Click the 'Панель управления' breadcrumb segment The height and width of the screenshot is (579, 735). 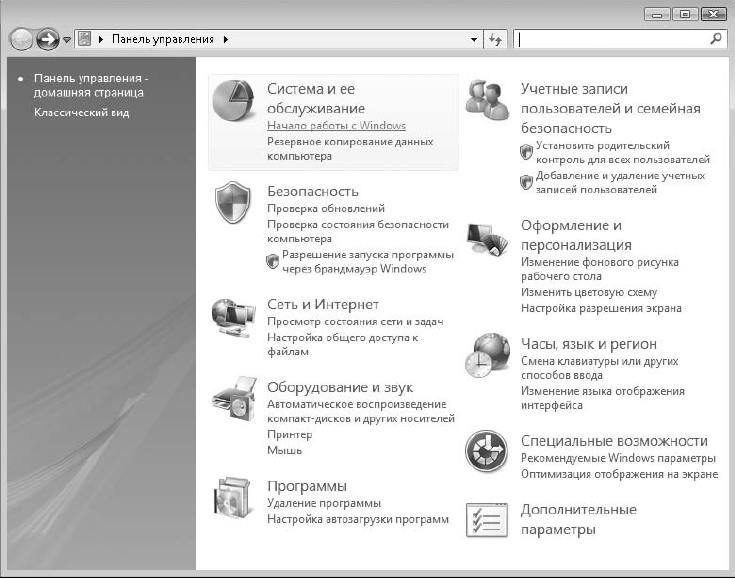coord(163,39)
